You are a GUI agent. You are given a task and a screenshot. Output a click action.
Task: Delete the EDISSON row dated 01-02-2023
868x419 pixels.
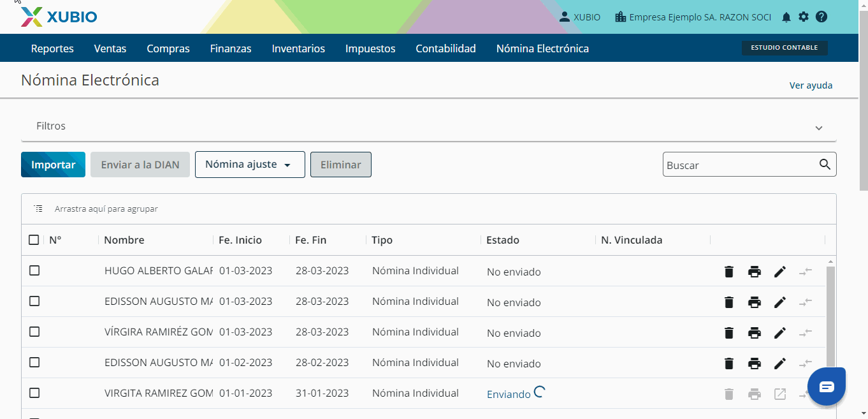(729, 364)
